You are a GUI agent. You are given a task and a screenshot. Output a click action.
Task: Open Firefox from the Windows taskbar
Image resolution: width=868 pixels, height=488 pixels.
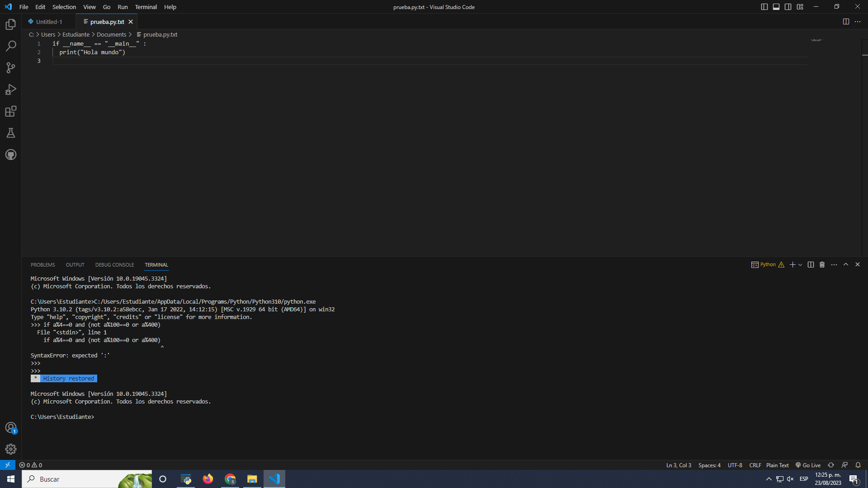pos(208,479)
